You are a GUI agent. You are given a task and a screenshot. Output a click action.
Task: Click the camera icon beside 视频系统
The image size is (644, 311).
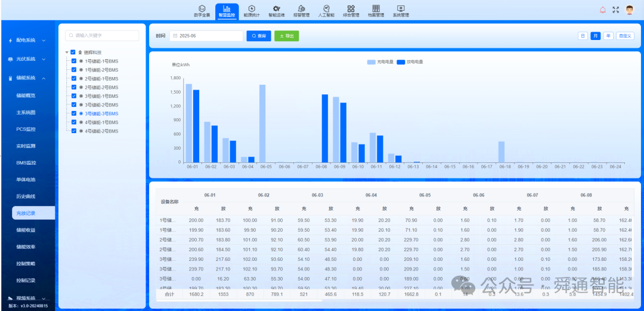[11, 298]
